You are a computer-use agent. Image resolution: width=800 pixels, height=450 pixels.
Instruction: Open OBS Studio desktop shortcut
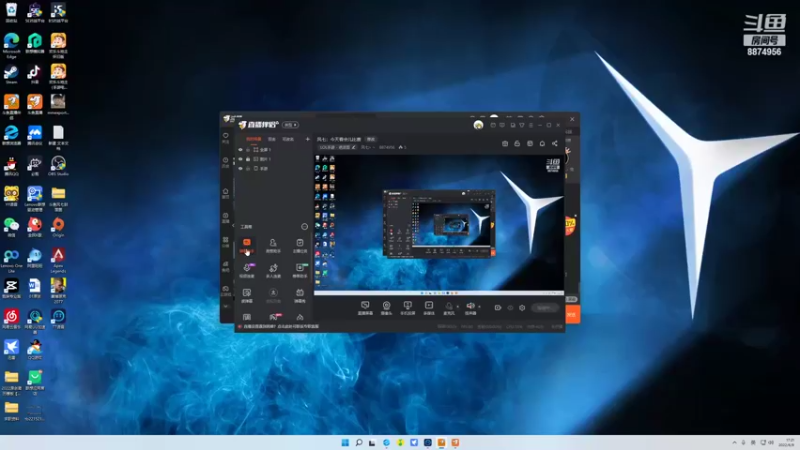58,166
